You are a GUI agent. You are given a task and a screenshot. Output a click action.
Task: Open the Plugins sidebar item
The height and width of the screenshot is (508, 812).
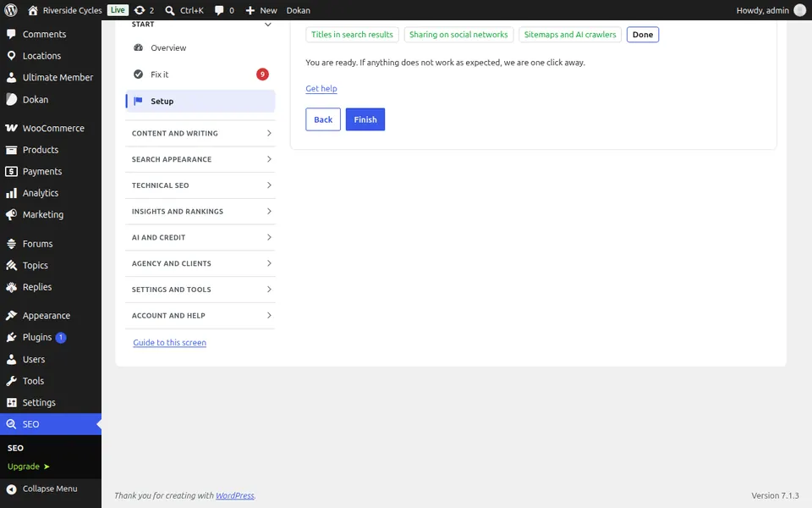(51, 338)
